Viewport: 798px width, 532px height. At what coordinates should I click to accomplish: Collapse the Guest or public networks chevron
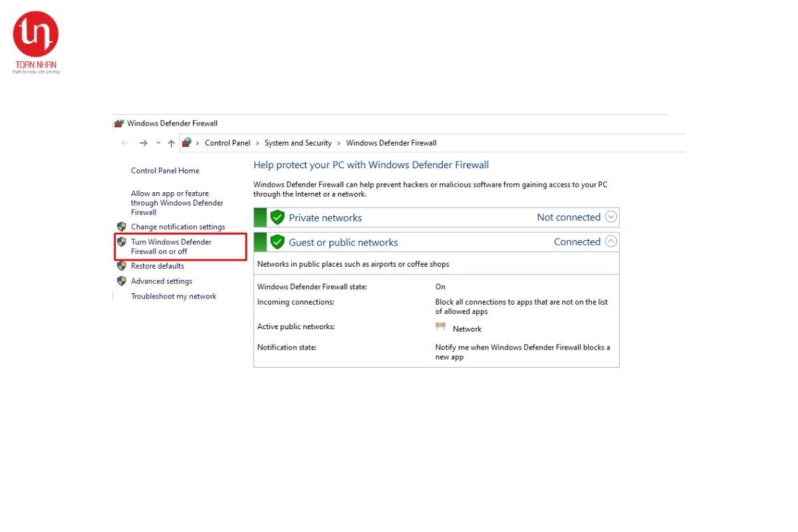point(611,241)
